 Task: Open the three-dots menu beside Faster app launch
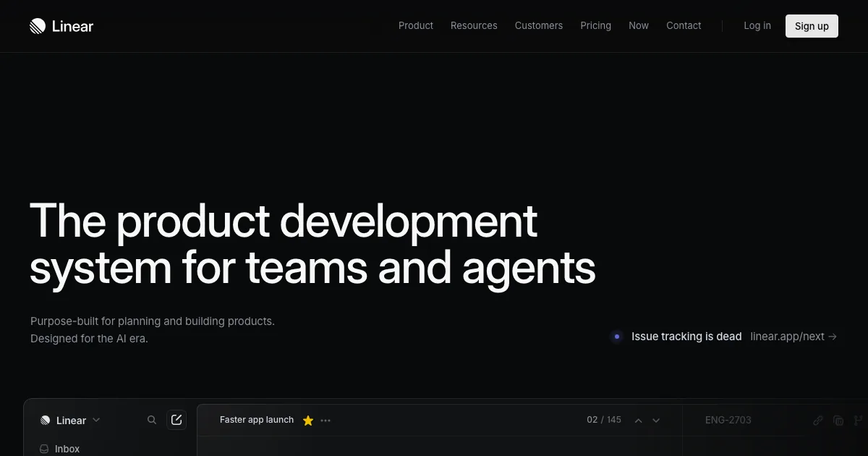coord(325,421)
